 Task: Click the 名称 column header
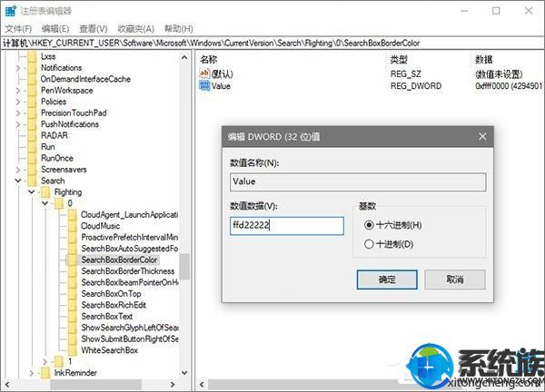coord(209,59)
